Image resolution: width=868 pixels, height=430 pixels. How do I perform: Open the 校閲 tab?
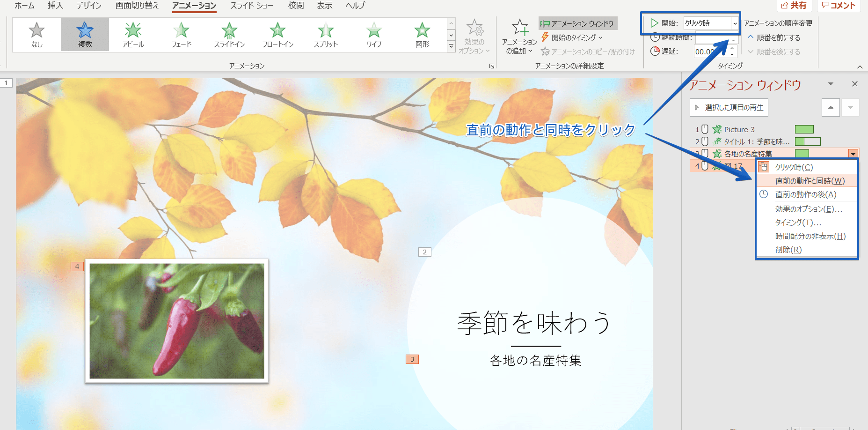296,6
